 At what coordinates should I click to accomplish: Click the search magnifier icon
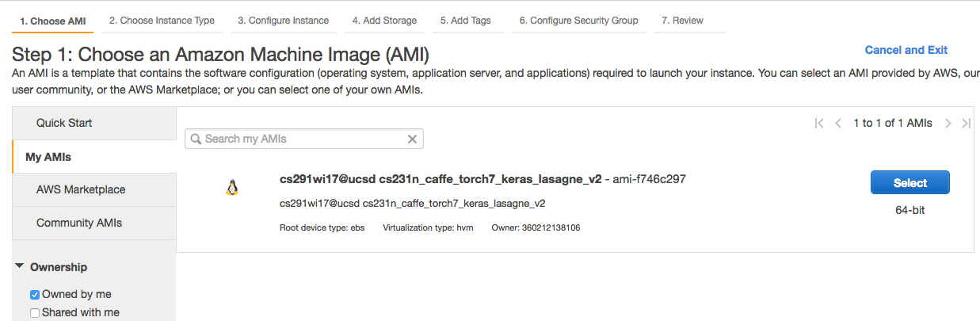196,139
